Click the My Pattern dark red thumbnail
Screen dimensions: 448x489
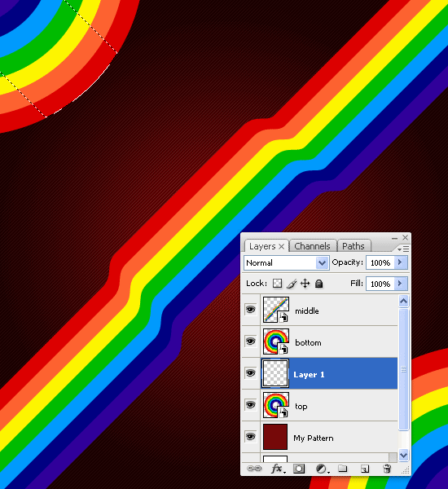click(275, 437)
